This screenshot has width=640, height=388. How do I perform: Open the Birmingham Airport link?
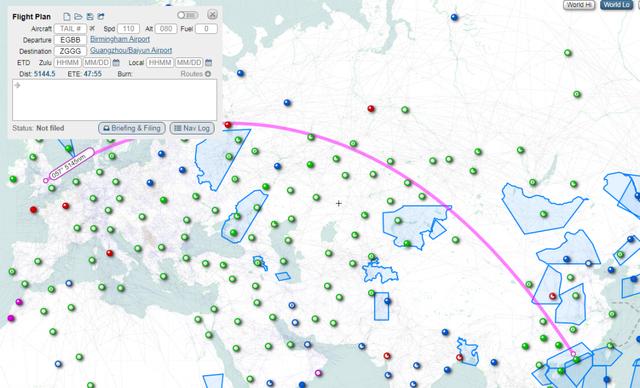120,39
